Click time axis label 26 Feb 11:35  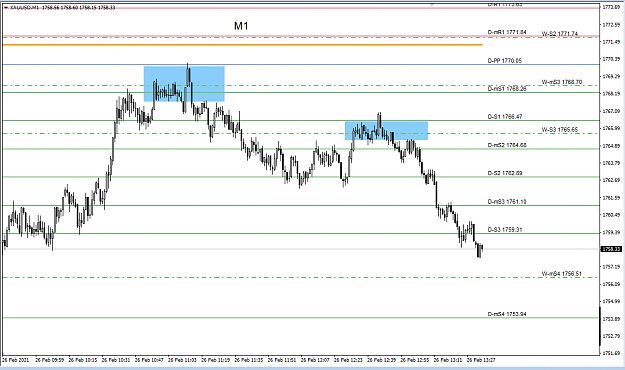coord(249,360)
